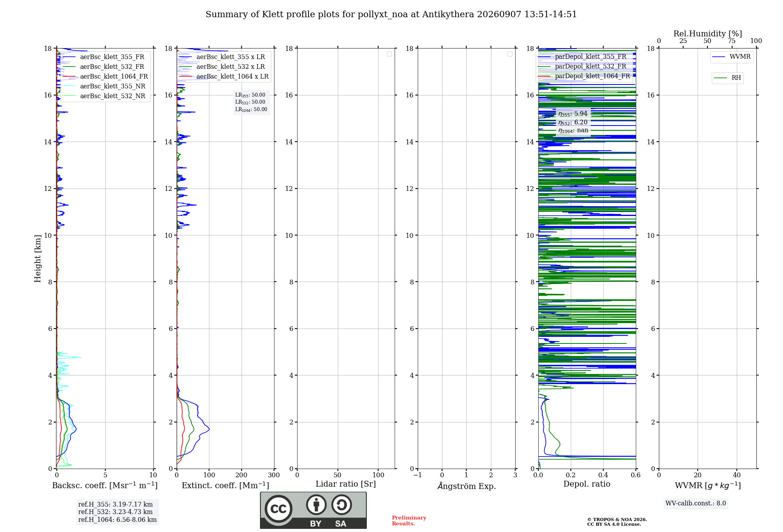The image size is (783, 532).
Task: Click the RH legend entry
Action: [x=727, y=78]
